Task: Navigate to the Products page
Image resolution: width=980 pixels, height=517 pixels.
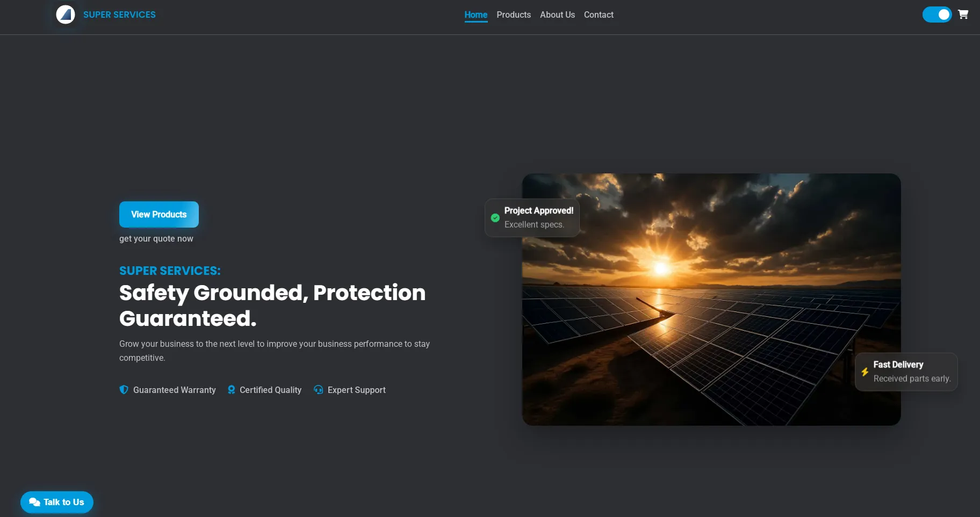Action: [514, 14]
